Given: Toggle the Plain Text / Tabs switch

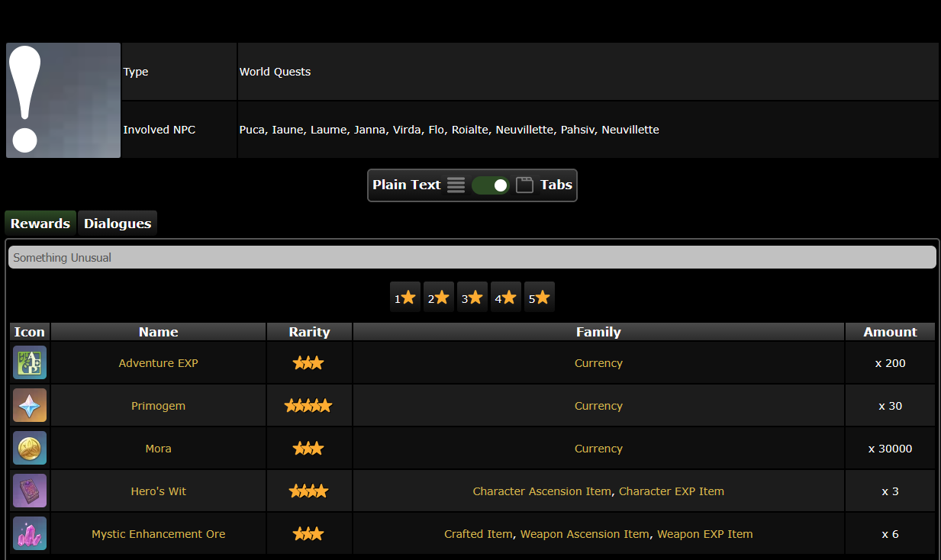Looking at the screenshot, I should 490,185.
